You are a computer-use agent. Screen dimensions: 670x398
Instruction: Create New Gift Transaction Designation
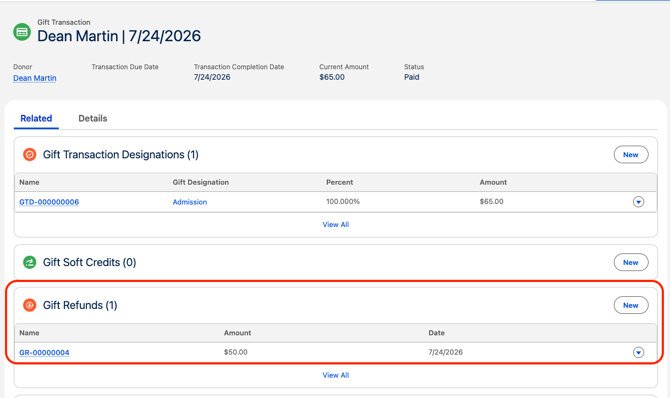point(631,155)
